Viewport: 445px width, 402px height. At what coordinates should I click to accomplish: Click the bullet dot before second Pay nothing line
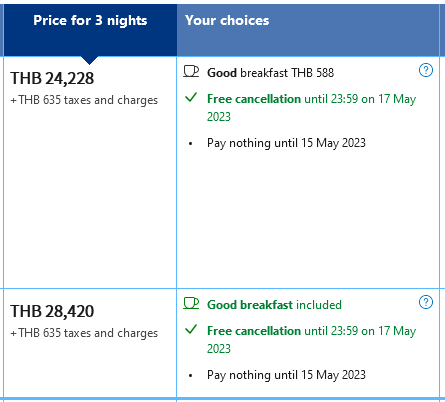(x=190, y=376)
